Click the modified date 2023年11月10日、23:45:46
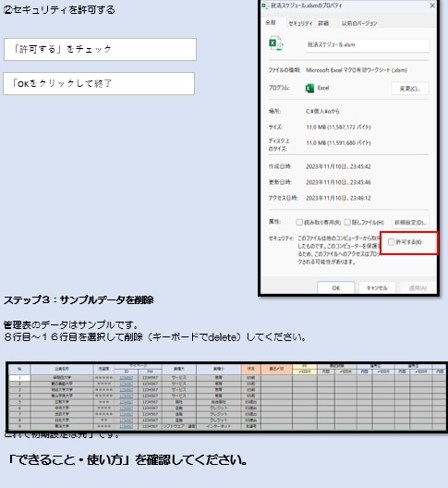This screenshot has width=448, height=488. click(x=338, y=182)
